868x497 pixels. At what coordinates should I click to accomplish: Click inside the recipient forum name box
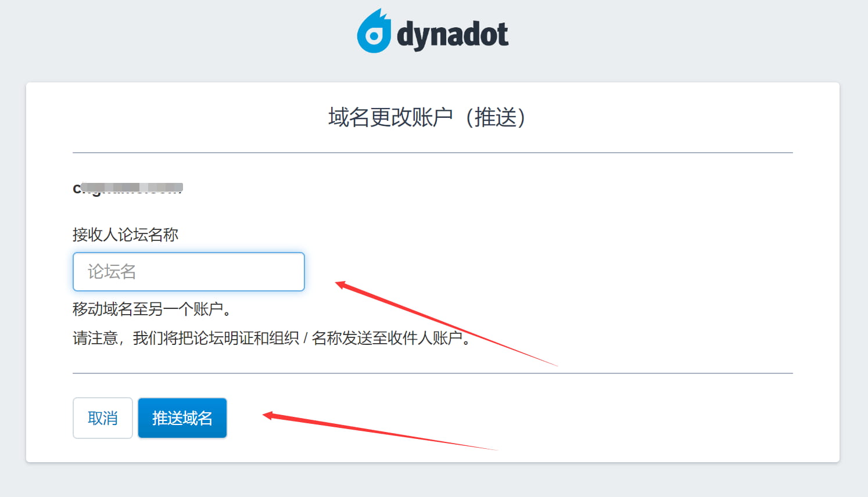[188, 272]
